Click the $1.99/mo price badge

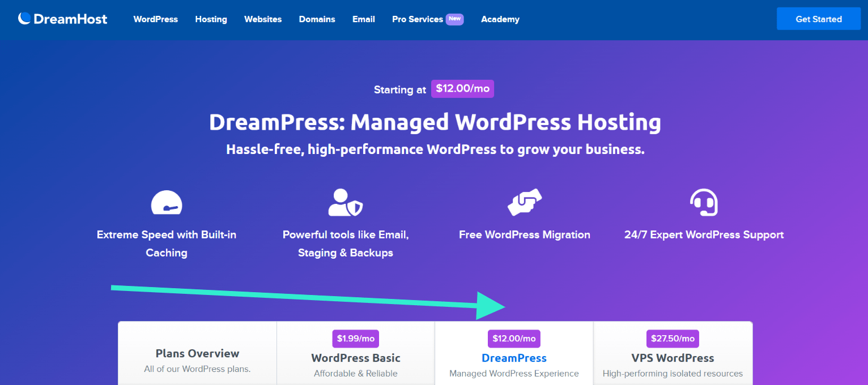coord(356,339)
